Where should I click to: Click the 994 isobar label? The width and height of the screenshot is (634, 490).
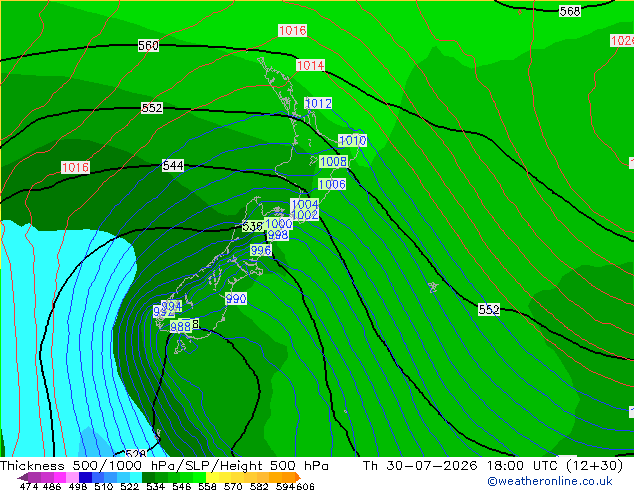point(171,306)
